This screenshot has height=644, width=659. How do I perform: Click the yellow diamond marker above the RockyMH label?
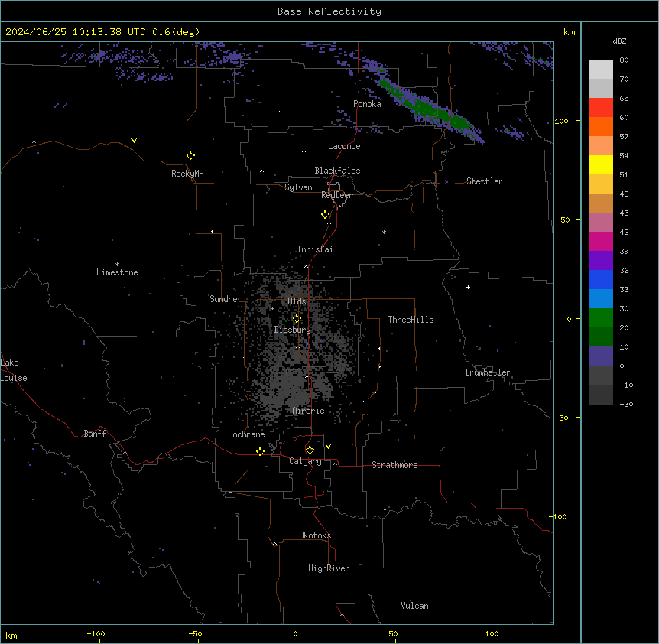tap(190, 156)
